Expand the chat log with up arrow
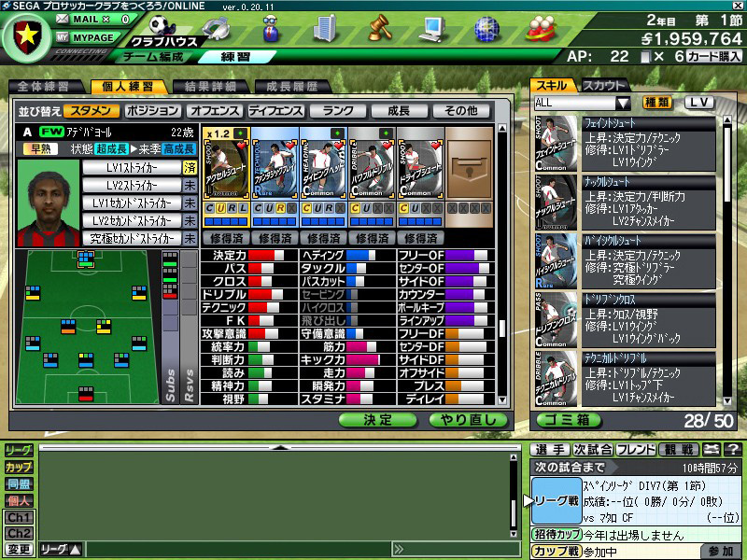747x560 pixels. [280, 448]
